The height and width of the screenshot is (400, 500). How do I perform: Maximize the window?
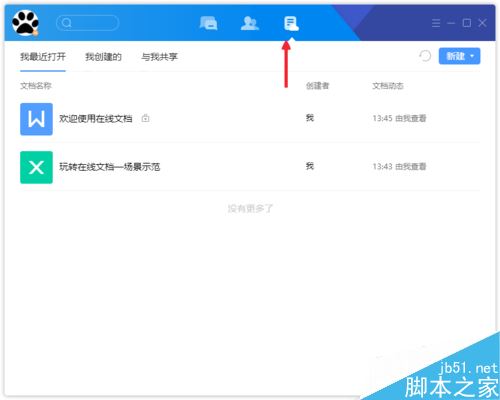click(x=467, y=23)
